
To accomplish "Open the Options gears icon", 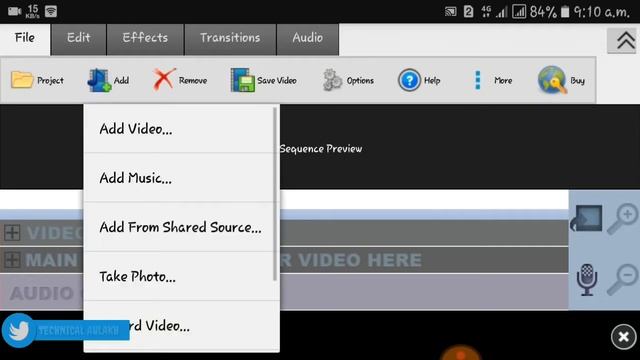I will pos(332,80).
